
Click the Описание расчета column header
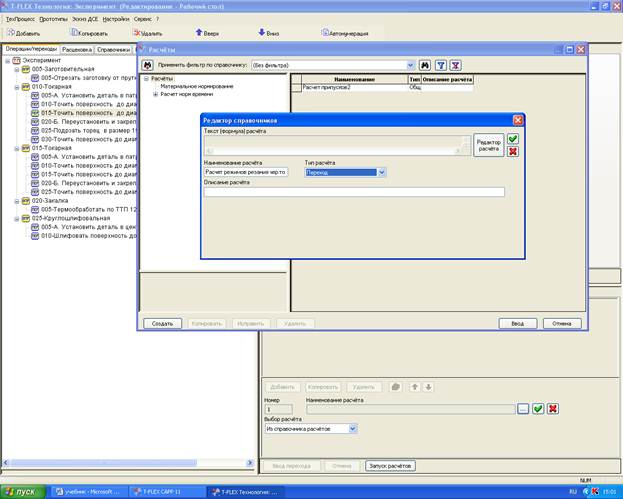pyautogui.click(x=447, y=79)
